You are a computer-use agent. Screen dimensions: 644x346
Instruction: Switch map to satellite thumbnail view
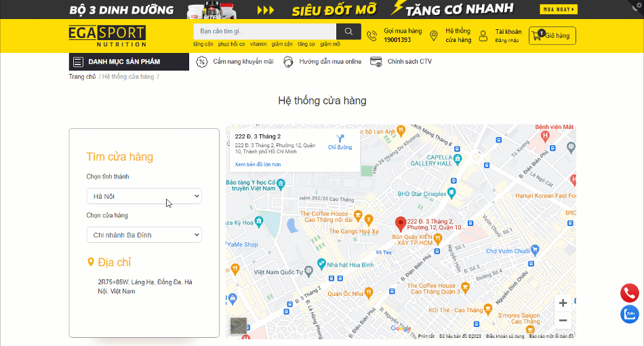click(239, 326)
